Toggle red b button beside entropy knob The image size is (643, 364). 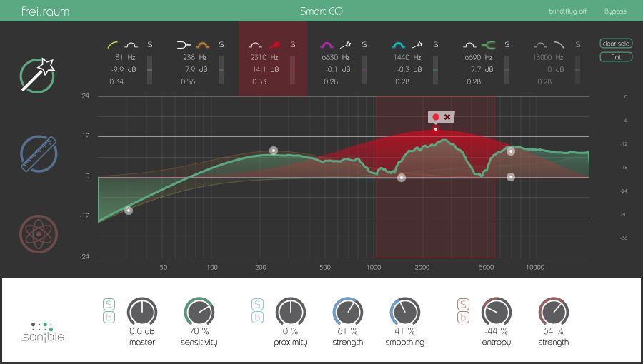coord(463,318)
